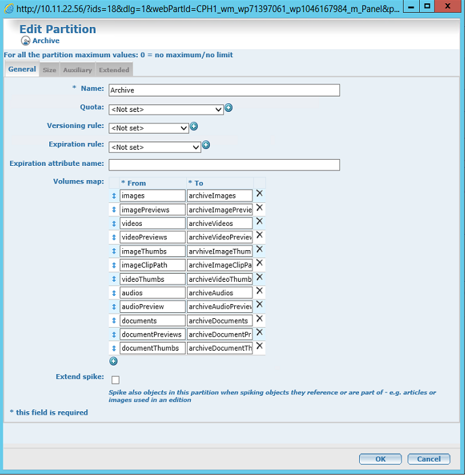This screenshot has width=465, height=476.
Task: Remove the videoThumbs mapping row
Action: click(259, 277)
